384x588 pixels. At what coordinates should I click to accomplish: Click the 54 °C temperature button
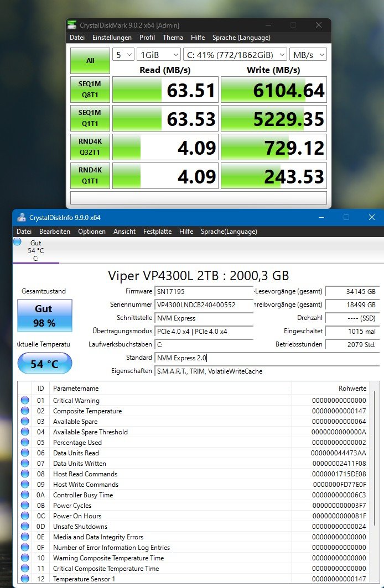pyautogui.click(x=45, y=364)
